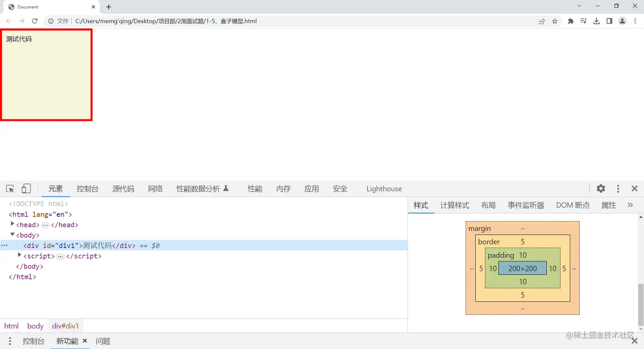This screenshot has width=644, height=349.
Task: Open the 安全 panel tab
Action: pyautogui.click(x=340, y=189)
